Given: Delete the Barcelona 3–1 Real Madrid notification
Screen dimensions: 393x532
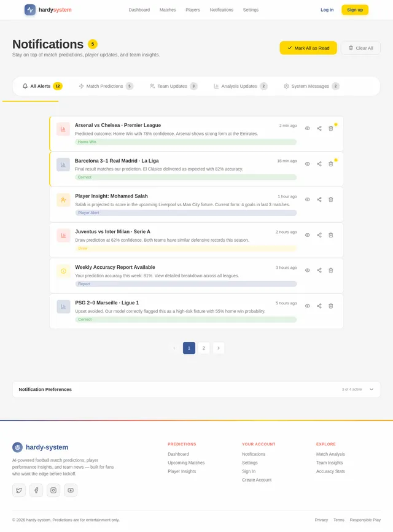Looking at the screenshot, I should [330, 164].
